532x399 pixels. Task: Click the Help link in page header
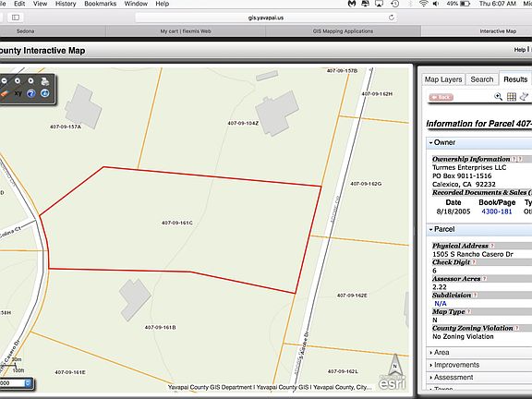(519, 50)
